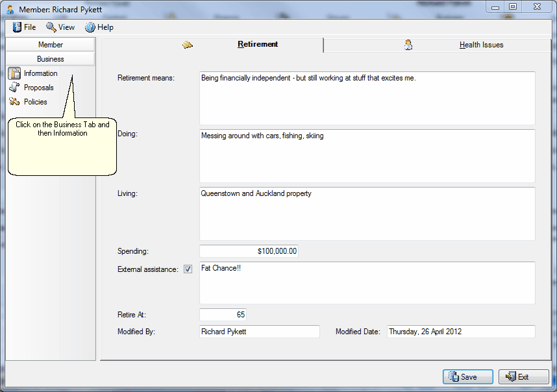Click the Save button
Viewport: 557px width, 392px height.
tap(468, 376)
